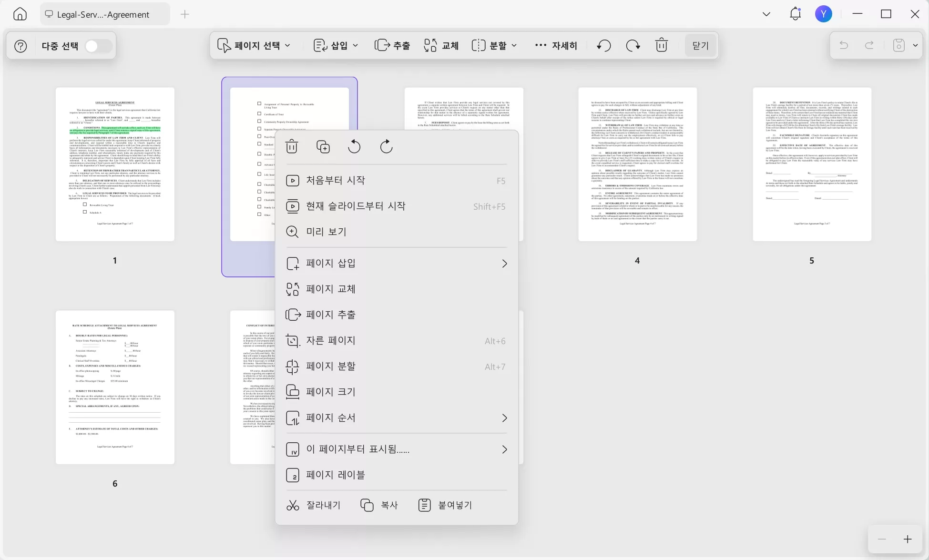Open the 자세히 menu
The image size is (929, 560).
coord(557,45)
